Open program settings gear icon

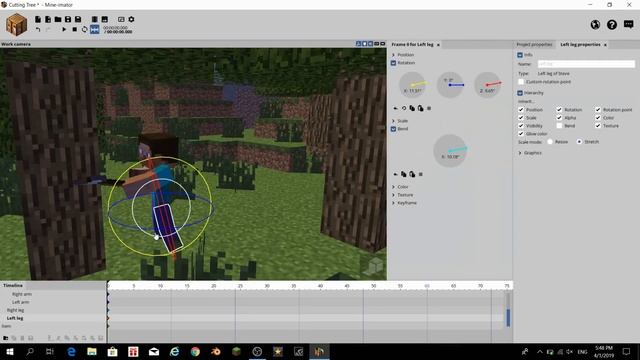pos(131,19)
